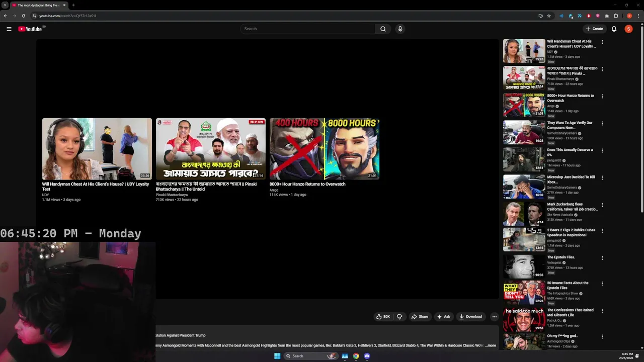Click the YouTube search input field
The image size is (644, 362).
click(307, 29)
